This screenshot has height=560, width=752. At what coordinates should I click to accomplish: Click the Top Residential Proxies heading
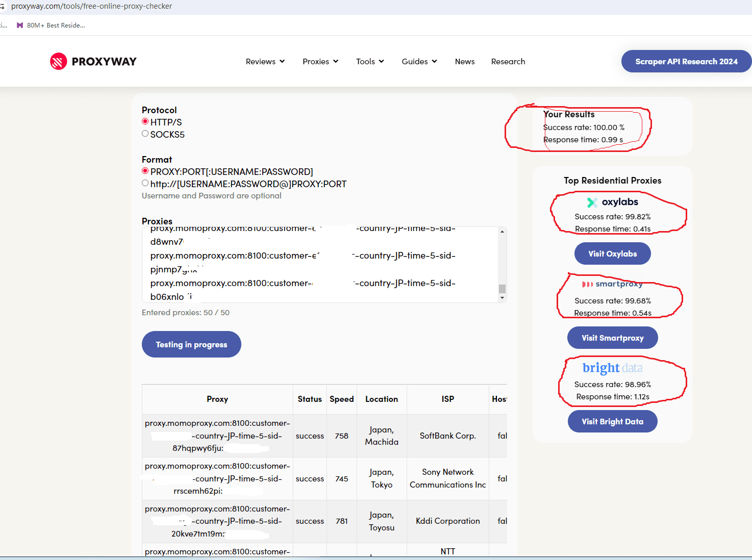pos(612,181)
